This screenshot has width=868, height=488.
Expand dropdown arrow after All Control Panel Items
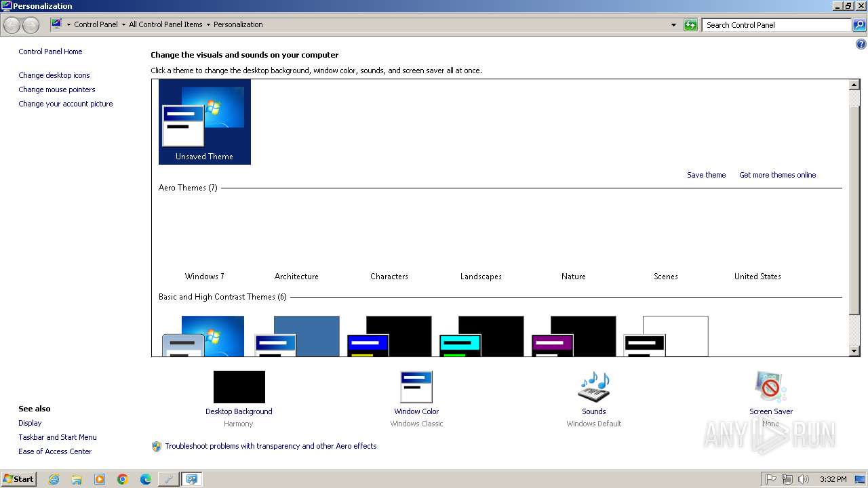[x=208, y=25]
